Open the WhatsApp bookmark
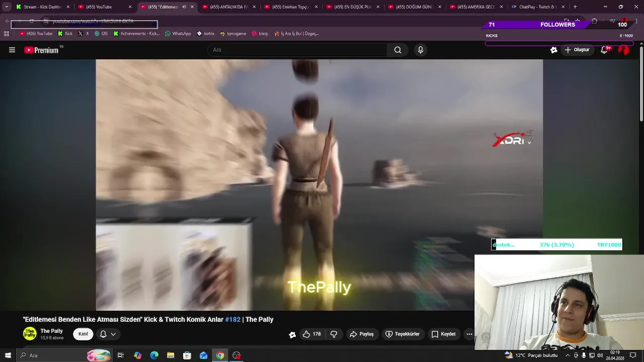This screenshot has height=362, width=644. pyautogui.click(x=178, y=34)
